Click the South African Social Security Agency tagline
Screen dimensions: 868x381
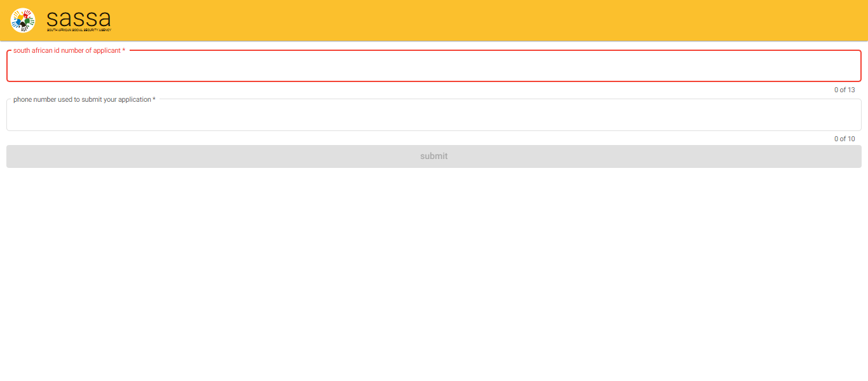[79, 30]
